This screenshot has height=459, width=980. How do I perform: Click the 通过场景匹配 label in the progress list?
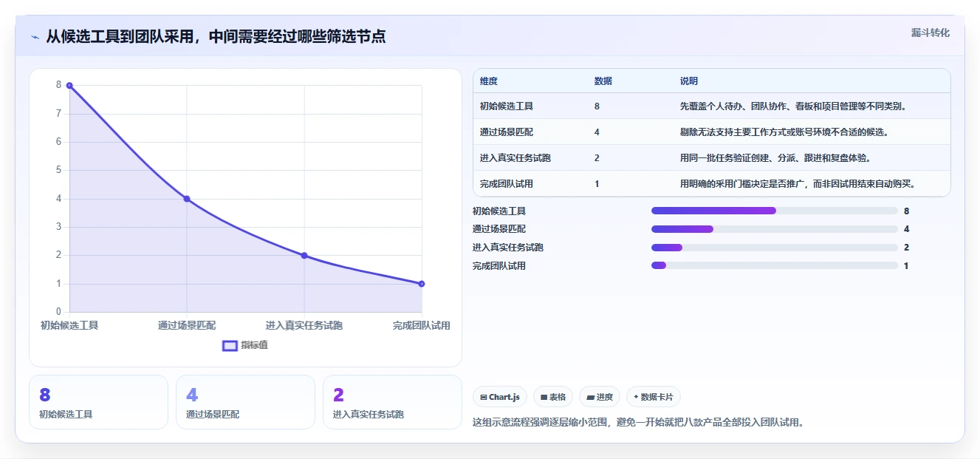pos(499,229)
